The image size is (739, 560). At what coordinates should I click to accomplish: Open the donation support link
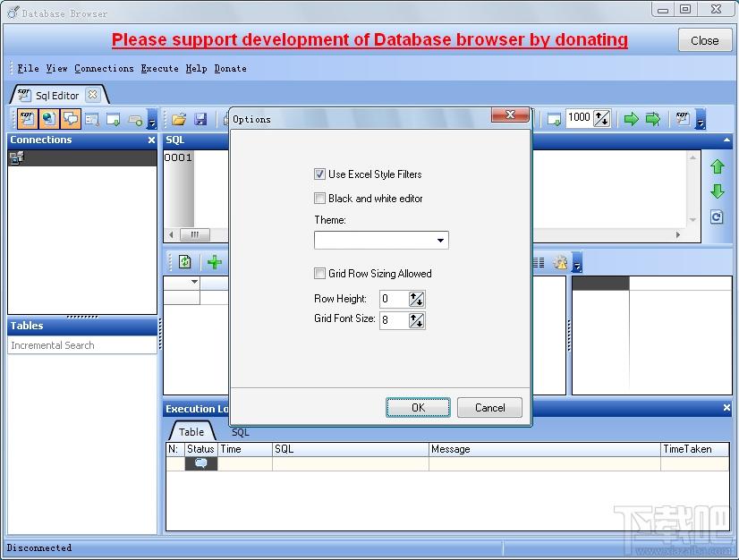(369, 39)
